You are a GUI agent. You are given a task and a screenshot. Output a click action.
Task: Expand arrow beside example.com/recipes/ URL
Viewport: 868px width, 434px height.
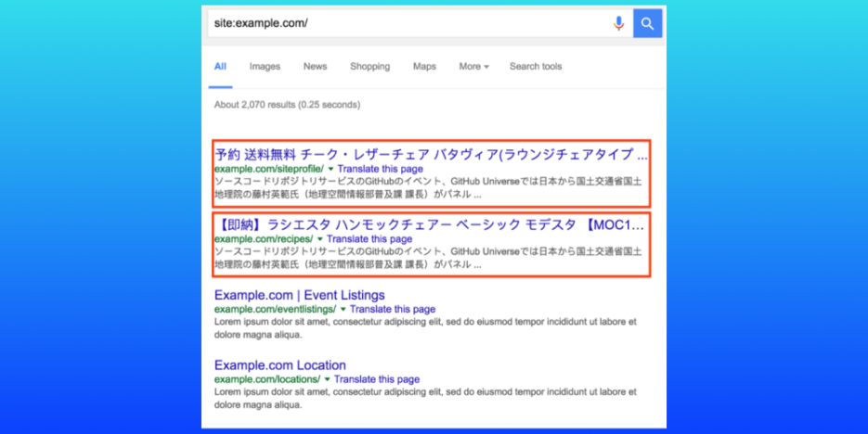coord(319,239)
